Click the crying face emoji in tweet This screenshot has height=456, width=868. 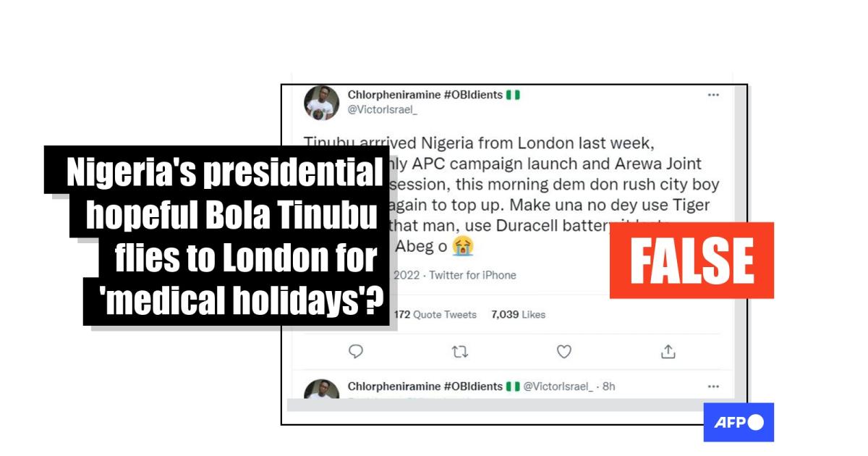click(463, 247)
